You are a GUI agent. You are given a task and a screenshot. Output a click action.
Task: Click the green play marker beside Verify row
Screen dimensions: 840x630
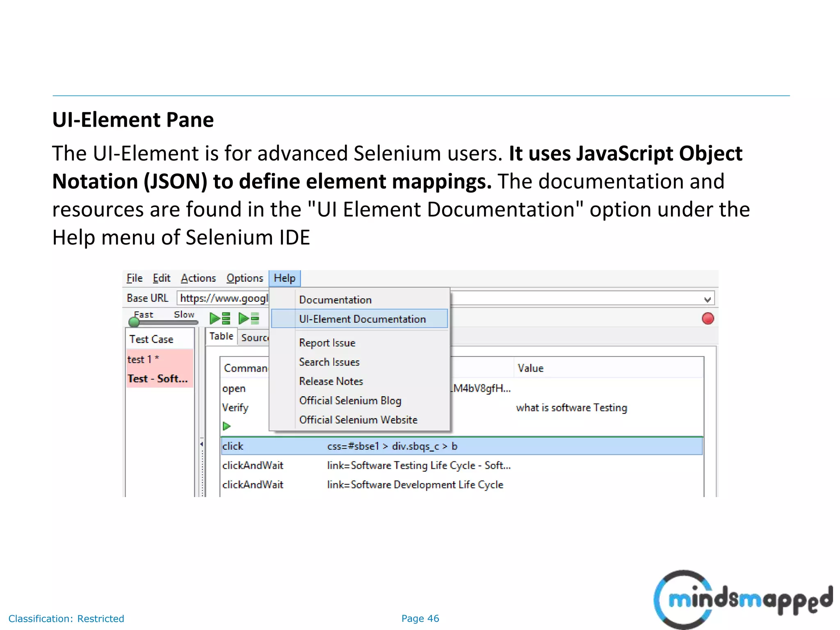click(x=226, y=426)
